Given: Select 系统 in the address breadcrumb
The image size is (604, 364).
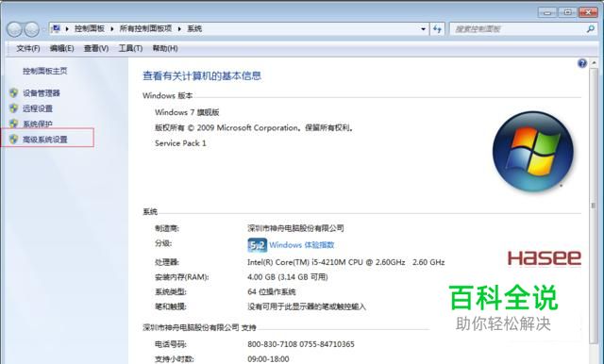Looking at the screenshot, I should point(194,28).
